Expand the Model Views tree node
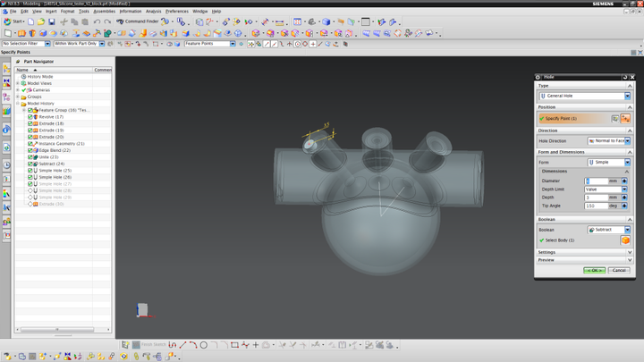The height and width of the screenshot is (362, 644). point(18,83)
